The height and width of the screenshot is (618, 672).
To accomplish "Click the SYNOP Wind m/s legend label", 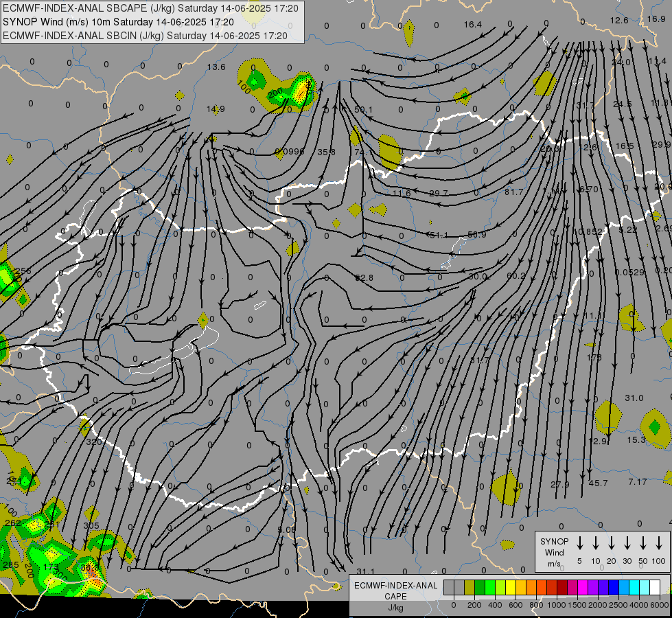I will coord(554,553).
